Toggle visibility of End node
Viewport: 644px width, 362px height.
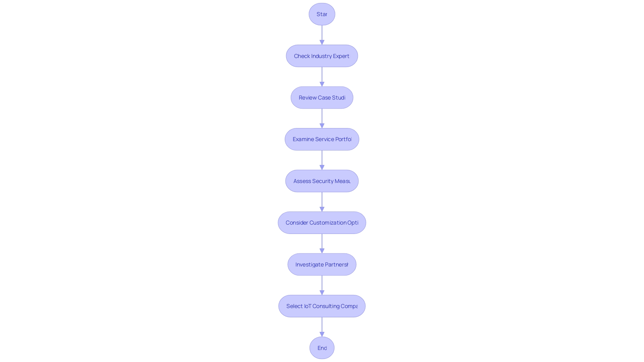tap(322, 347)
